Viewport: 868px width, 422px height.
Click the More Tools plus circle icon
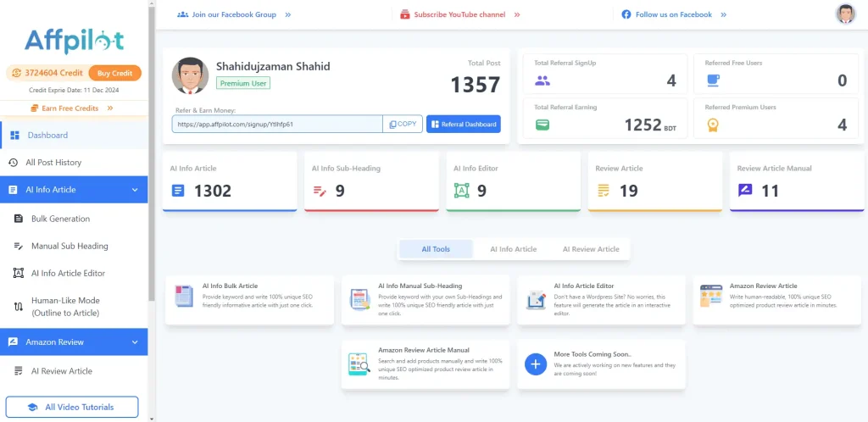536,364
